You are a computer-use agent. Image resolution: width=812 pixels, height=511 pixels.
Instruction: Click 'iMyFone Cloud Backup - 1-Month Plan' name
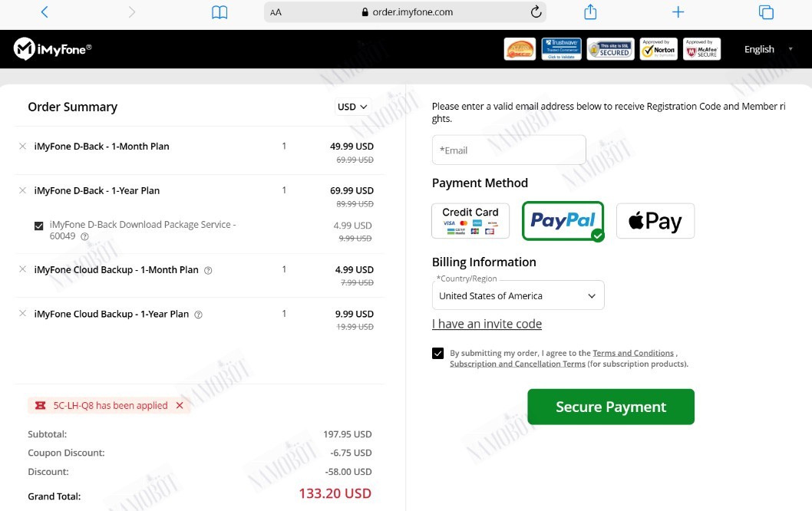116,270
